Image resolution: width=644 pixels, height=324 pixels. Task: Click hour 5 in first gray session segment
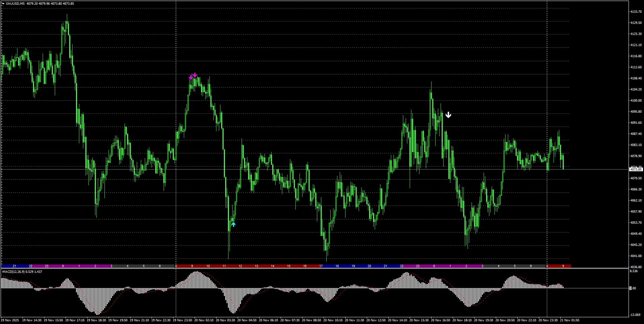pyautogui.click(x=144, y=266)
